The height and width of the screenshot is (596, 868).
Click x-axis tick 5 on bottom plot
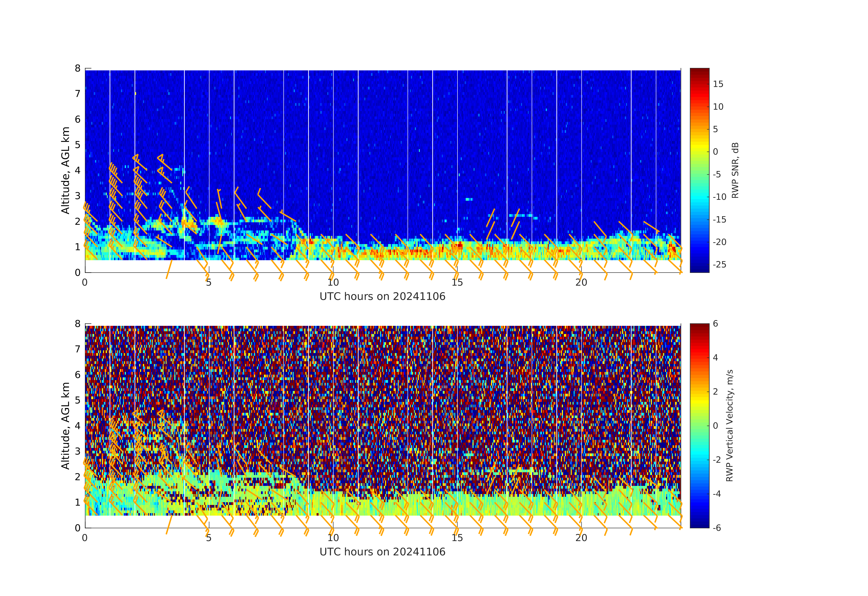[209, 538]
